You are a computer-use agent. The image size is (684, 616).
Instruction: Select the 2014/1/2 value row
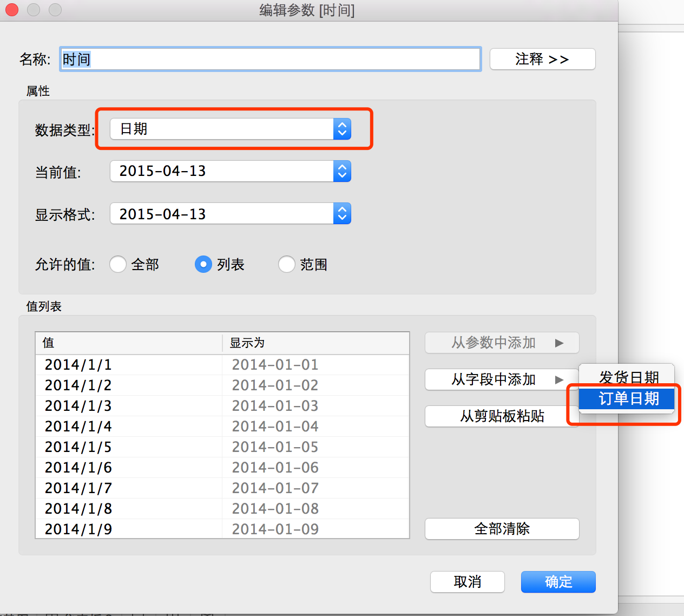click(x=222, y=385)
